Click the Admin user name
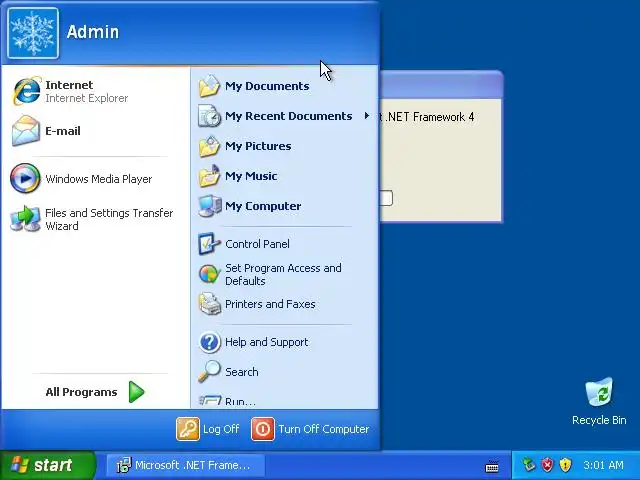The image size is (640, 480). tap(93, 32)
